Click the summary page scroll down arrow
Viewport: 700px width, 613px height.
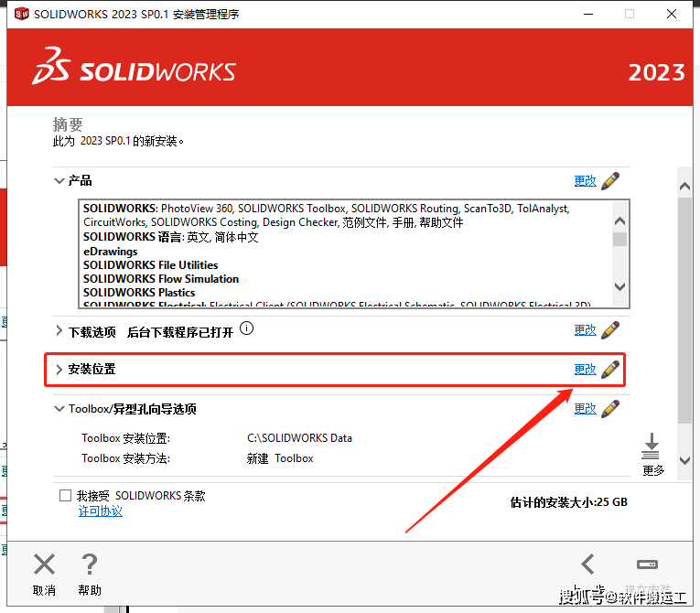(x=684, y=460)
